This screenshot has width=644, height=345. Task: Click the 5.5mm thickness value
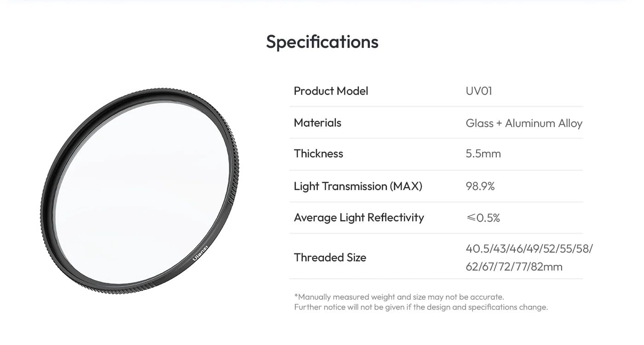tap(483, 154)
